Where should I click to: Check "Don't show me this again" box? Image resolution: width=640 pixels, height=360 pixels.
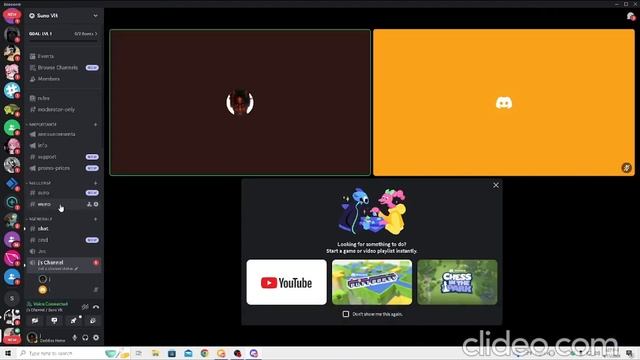coord(346,314)
